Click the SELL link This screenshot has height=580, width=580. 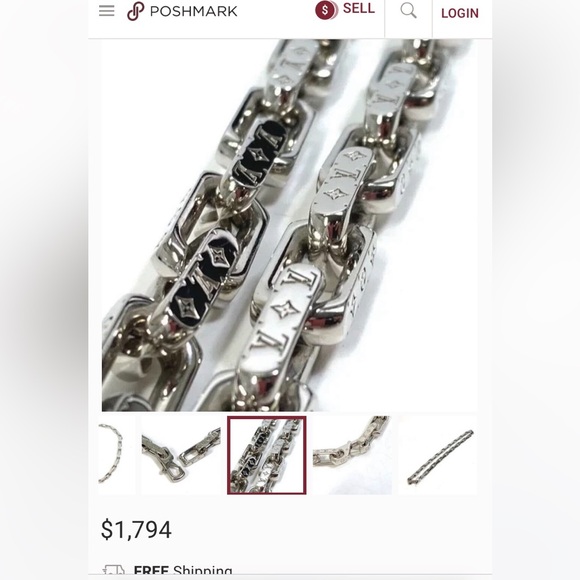359,9
